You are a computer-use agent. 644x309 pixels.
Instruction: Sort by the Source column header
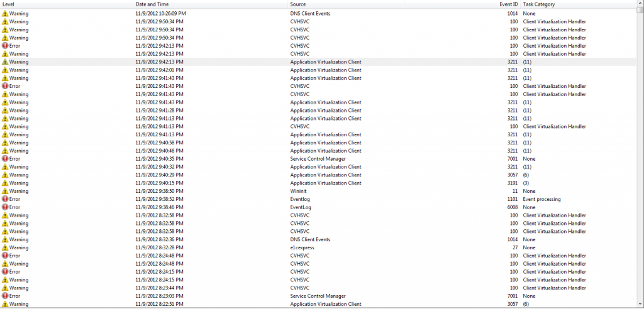tap(346, 4)
